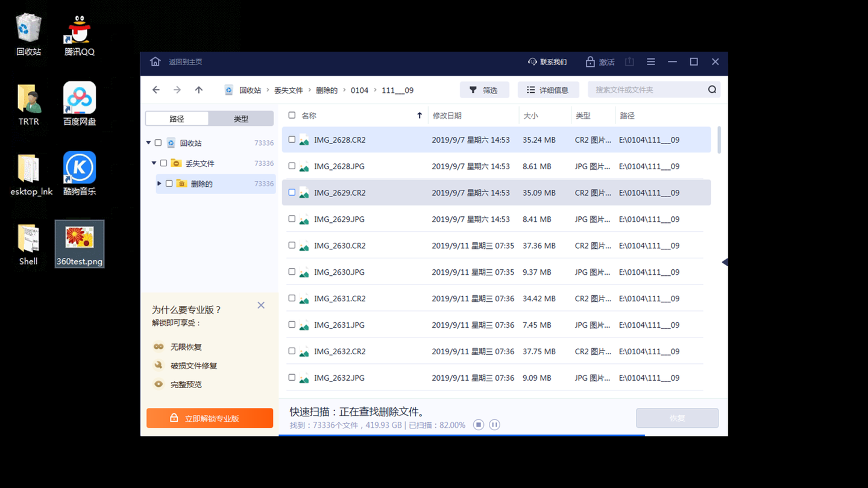Tick the 丢失文件 tree checkbox
This screenshot has height=488, width=868.
163,163
